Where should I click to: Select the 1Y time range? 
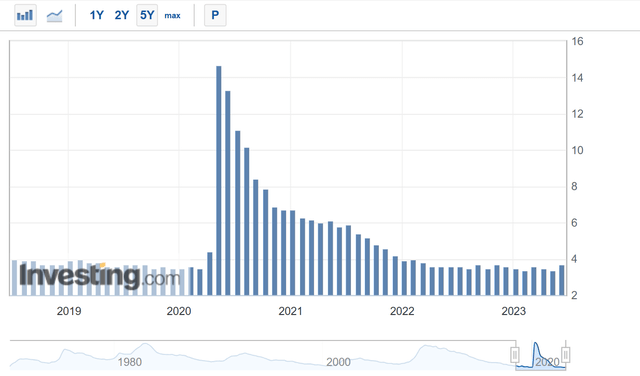coord(97,16)
